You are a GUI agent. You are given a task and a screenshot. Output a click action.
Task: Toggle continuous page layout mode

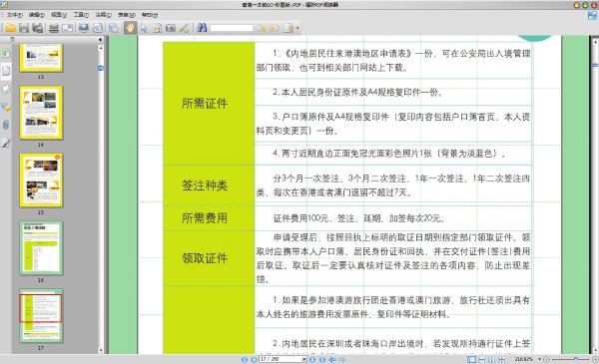click(x=482, y=359)
